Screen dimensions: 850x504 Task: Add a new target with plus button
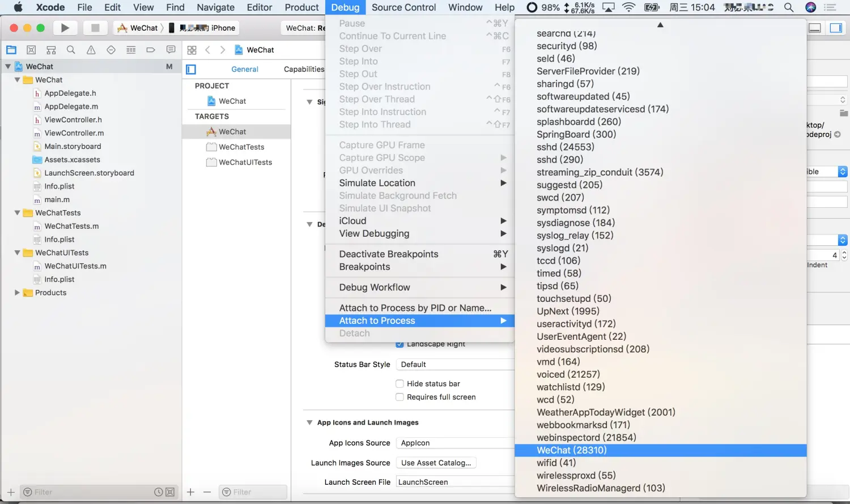click(x=190, y=492)
